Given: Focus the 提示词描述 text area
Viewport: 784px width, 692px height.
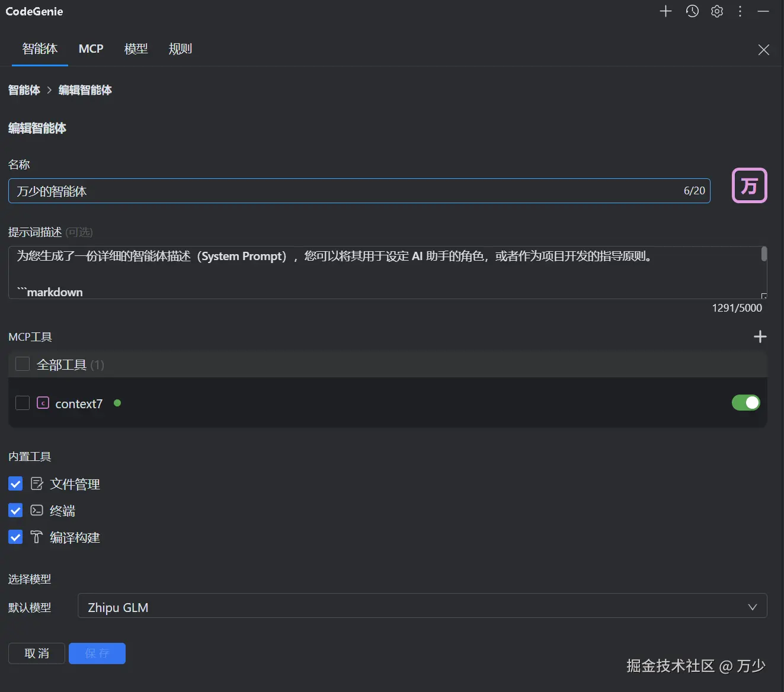Looking at the screenshot, I should pos(388,273).
